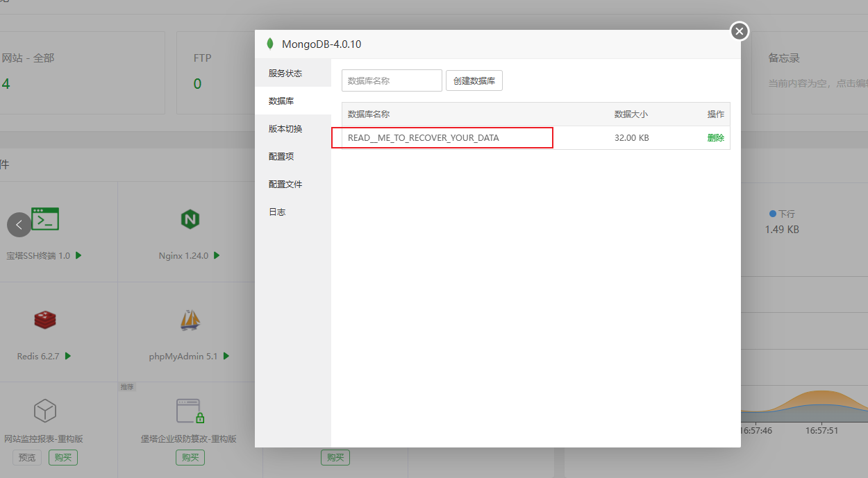The width and height of the screenshot is (868, 478).
Task: Click the website count number 4
Action: tap(6, 84)
